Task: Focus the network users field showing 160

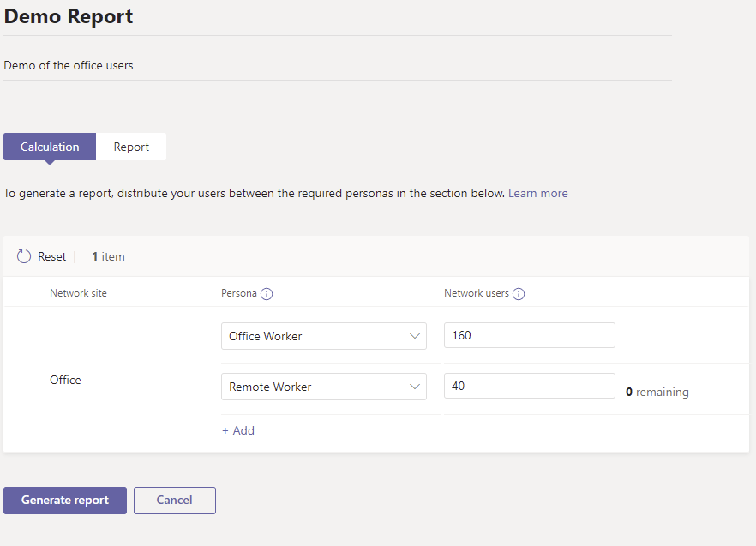Action: pyautogui.click(x=529, y=335)
